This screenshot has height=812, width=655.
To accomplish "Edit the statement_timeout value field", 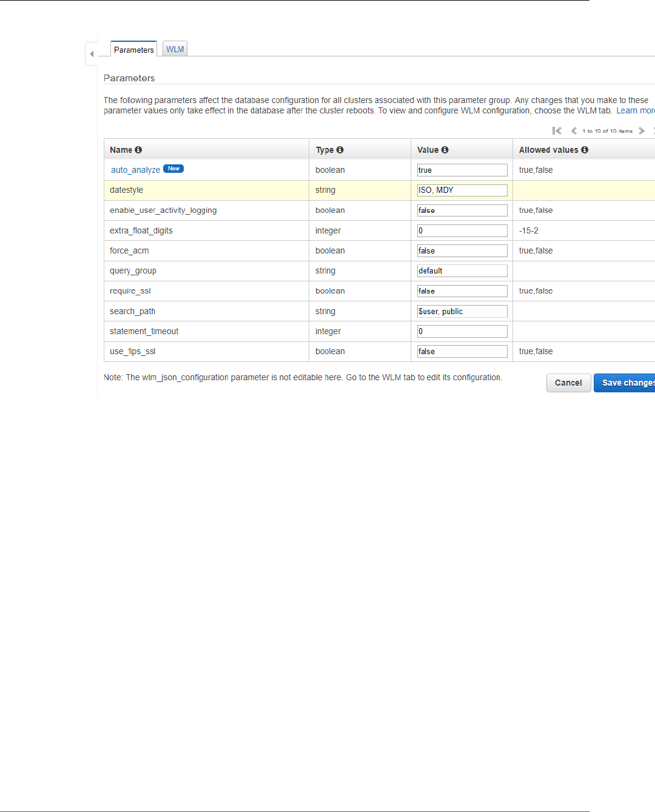I will click(462, 331).
